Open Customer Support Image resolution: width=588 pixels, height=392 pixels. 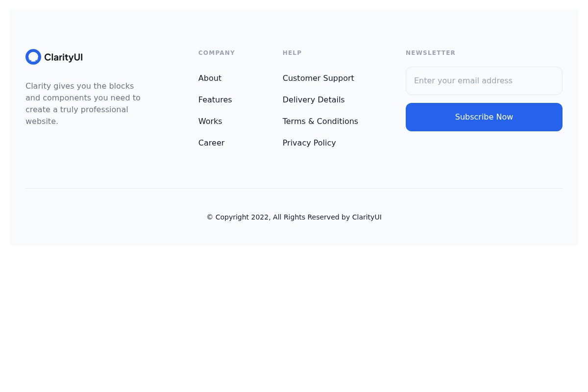coord(318,78)
